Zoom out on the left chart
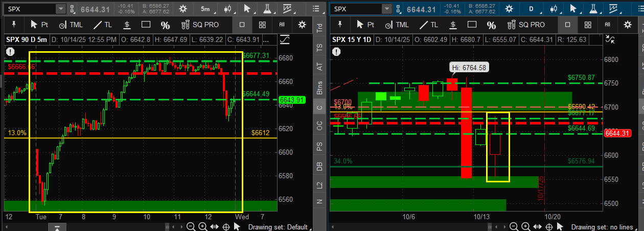The width and height of the screenshot is (644, 231). [190, 226]
